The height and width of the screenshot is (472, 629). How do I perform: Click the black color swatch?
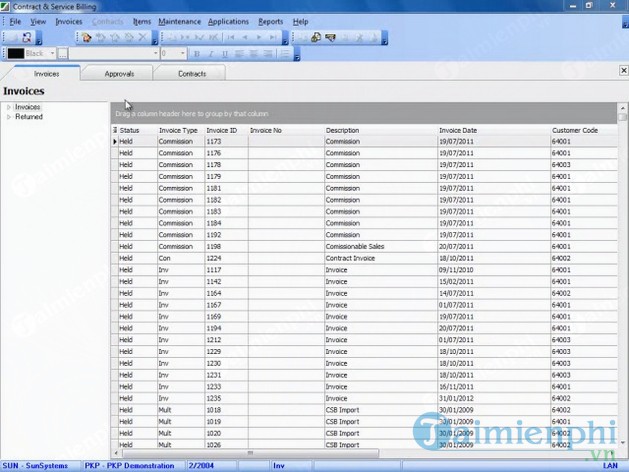point(16,54)
